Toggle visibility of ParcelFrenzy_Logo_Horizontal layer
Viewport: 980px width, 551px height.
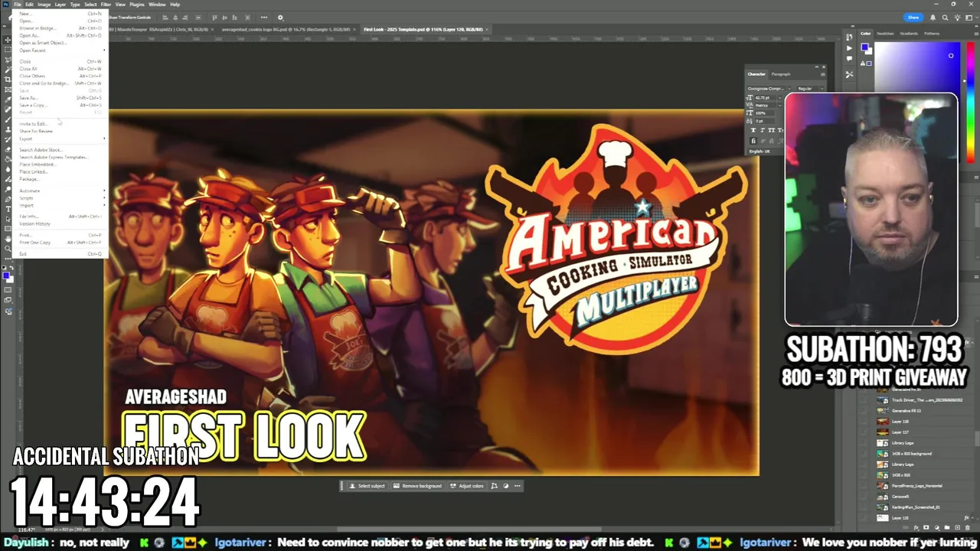point(863,486)
